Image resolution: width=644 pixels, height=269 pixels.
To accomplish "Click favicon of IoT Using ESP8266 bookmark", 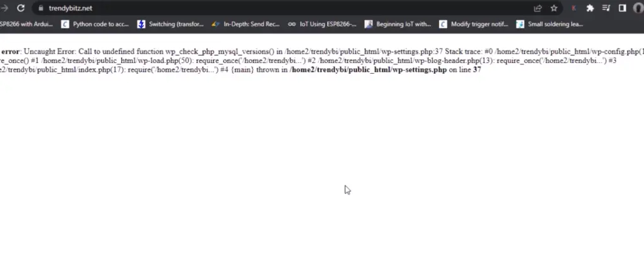I will click(x=292, y=25).
